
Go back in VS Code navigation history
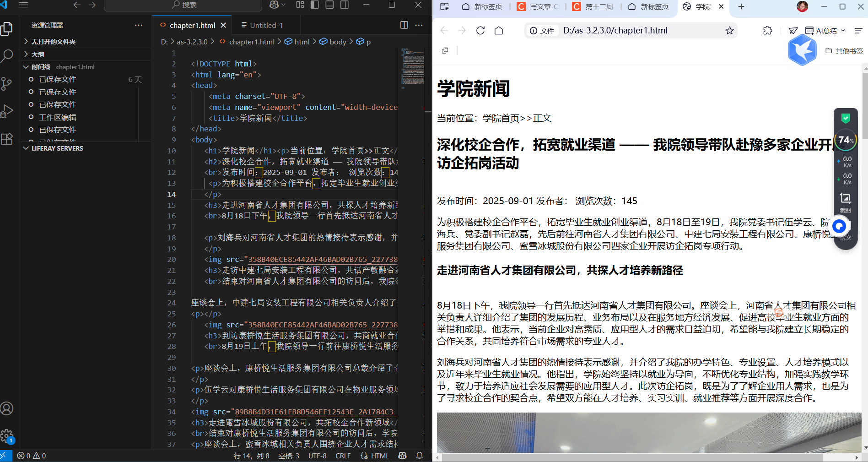pos(77,5)
